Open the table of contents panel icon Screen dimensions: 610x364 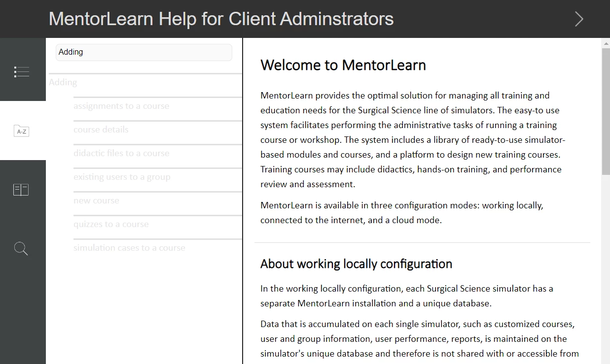tap(22, 72)
